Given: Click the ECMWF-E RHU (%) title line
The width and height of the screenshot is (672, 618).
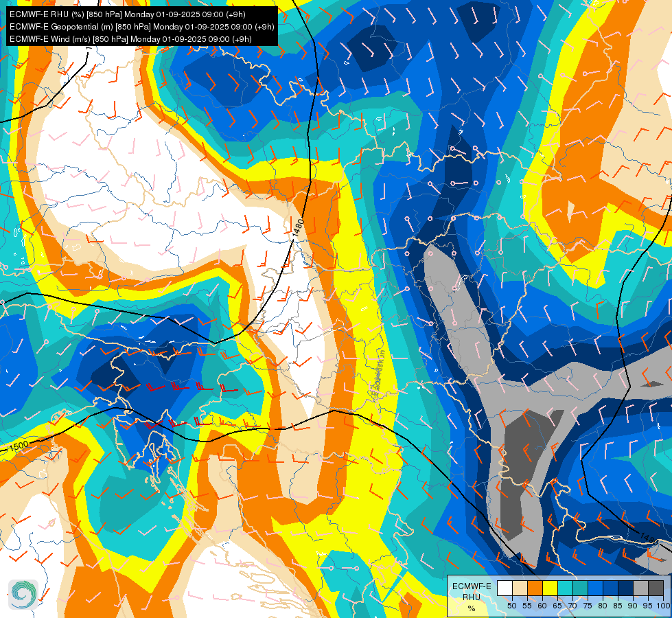Looking at the screenshot, I should coord(127,14).
